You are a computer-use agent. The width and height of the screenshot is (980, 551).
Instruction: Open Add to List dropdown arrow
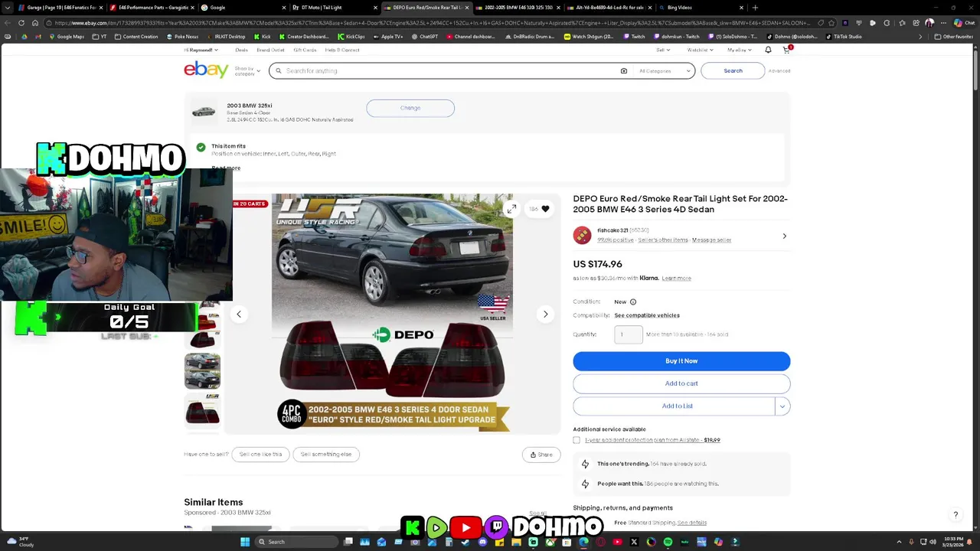tap(782, 406)
